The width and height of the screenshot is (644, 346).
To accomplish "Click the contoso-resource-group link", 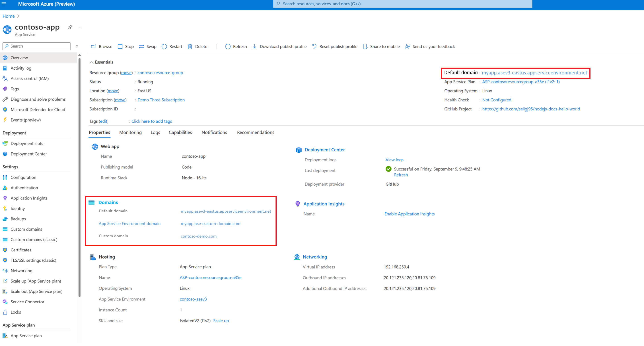I will pyautogui.click(x=160, y=73).
